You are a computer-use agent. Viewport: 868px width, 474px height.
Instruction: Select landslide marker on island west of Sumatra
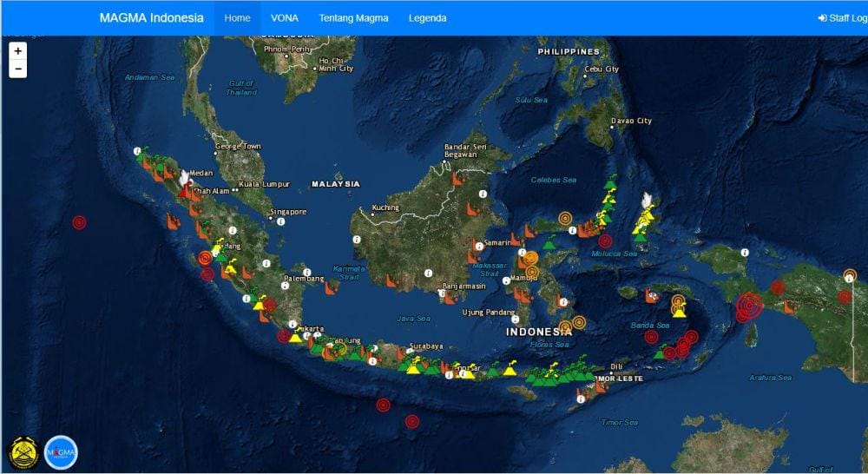point(173,221)
